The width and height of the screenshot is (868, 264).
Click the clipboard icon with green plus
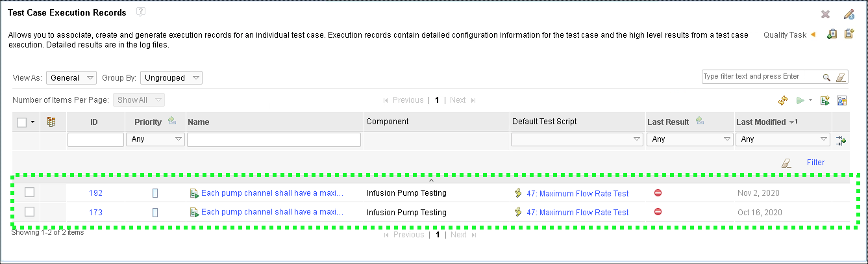(x=832, y=34)
